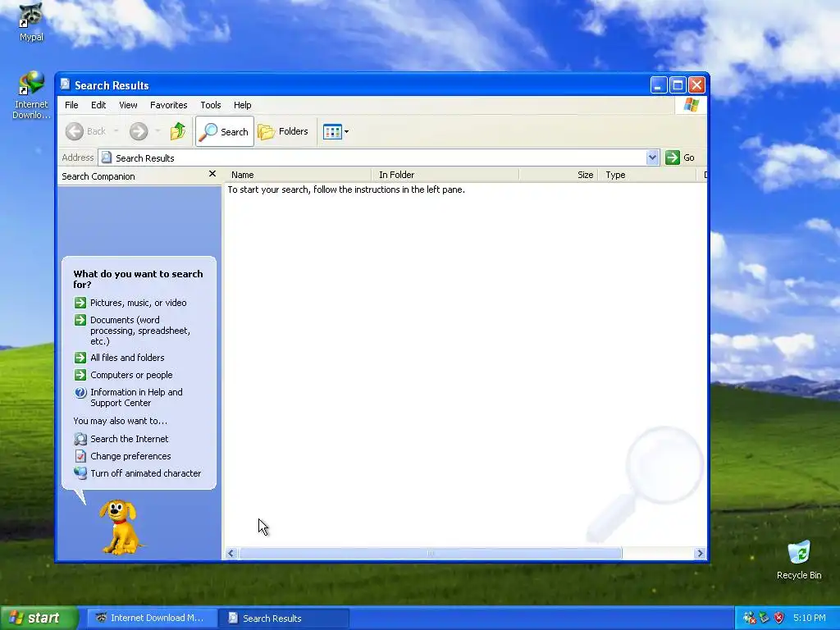This screenshot has width=840, height=630.
Task: Select the Recycle Bin desktop icon
Action: click(799, 559)
